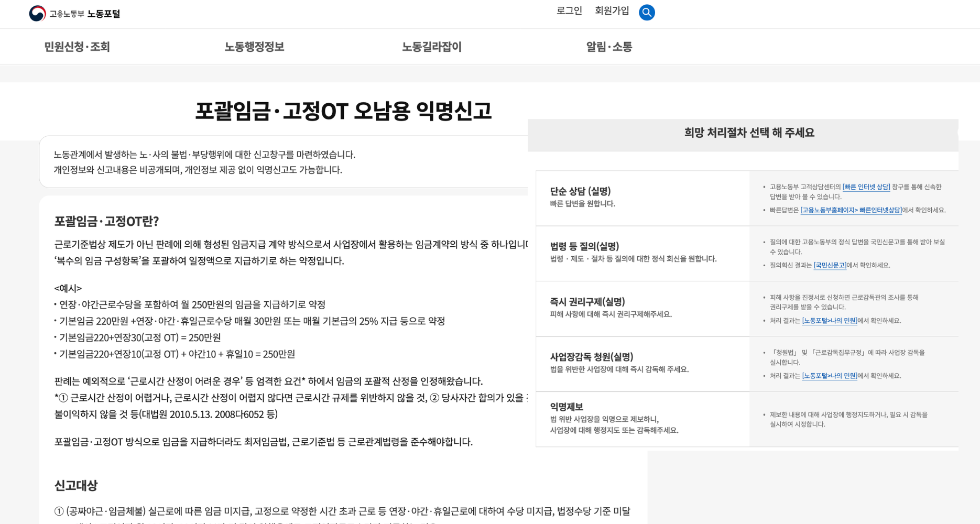Viewport: 980px width, 524px height.
Task: Follow the [국민신문고] link
Action: 830,265
